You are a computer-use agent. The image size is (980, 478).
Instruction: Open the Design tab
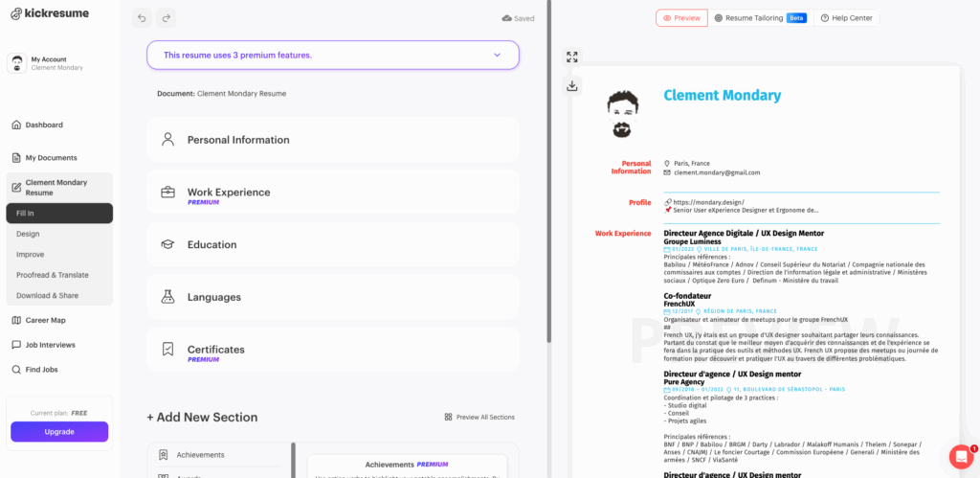tap(59, 234)
